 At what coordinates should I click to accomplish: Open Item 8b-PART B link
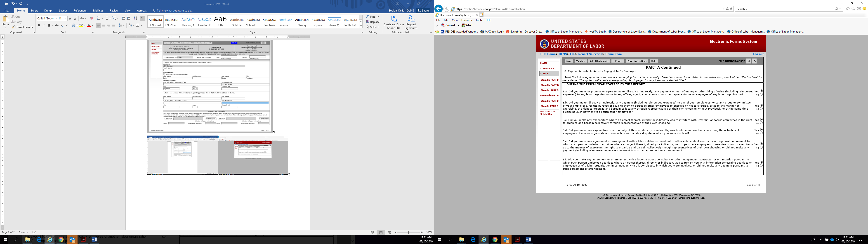pos(549,85)
